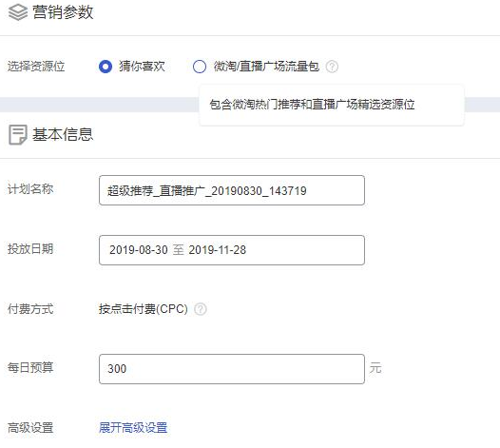Click the help icon beside 微淘/直播广场流量包
The height and width of the screenshot is (448, 500).
pos(332,67)
